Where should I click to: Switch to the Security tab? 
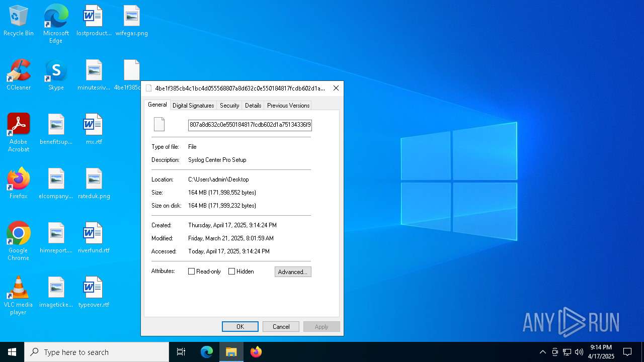229,106
